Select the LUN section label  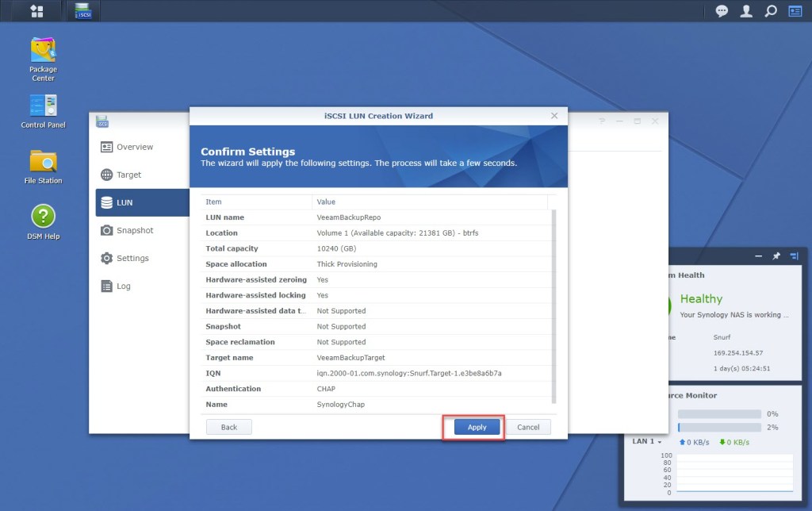[x=124, y=202]
